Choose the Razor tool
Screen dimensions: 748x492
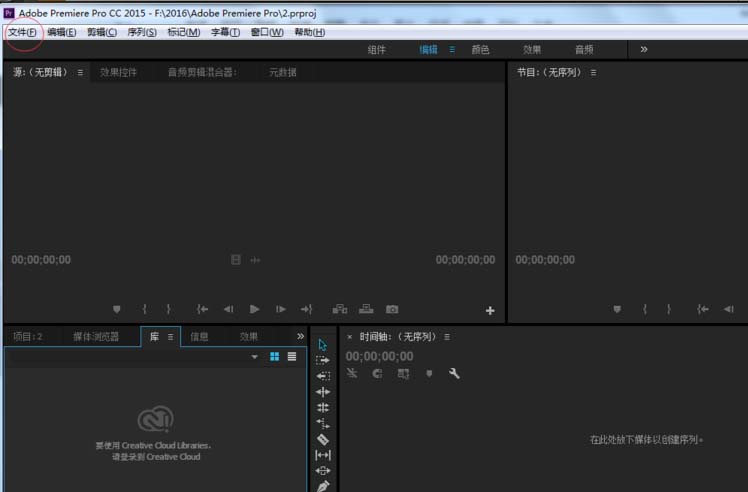(x=322, y=439)
